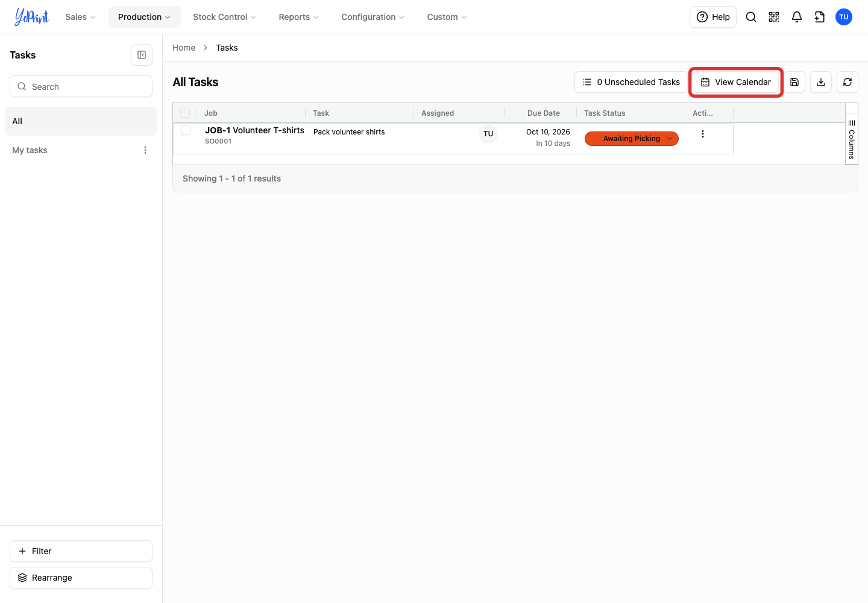Click the Rearrange button

(x=81, y=578)
